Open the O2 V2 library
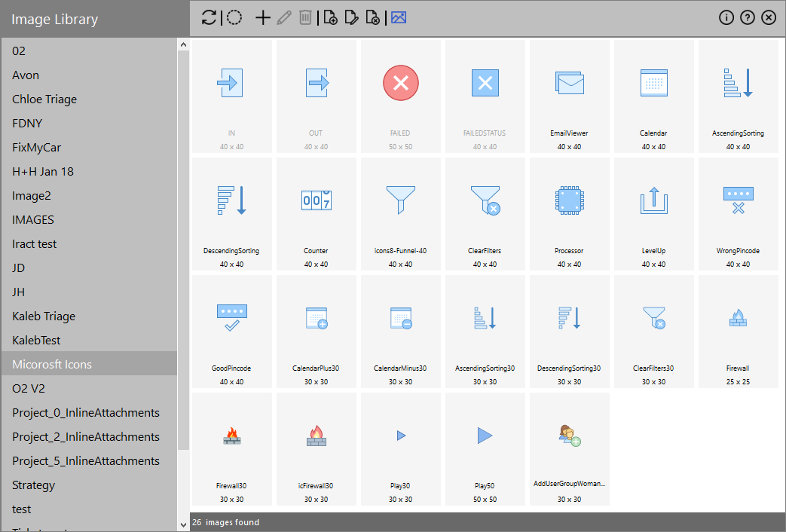Screen dimensions: 786x532 coord(89,387)
